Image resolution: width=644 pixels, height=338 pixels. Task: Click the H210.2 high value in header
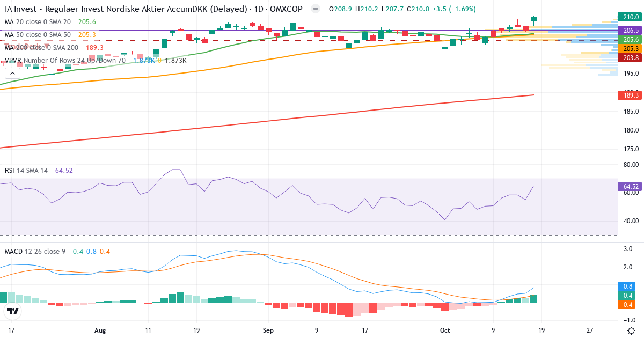coord(365,9)
